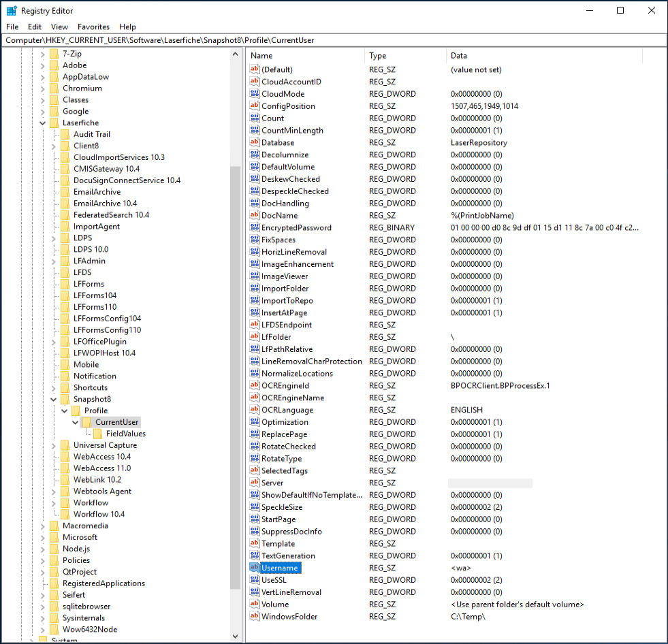The width and height of the screenshot is (668, 644).
Task: Click the tree pane scroll up arrow
Action: [235, 54]
